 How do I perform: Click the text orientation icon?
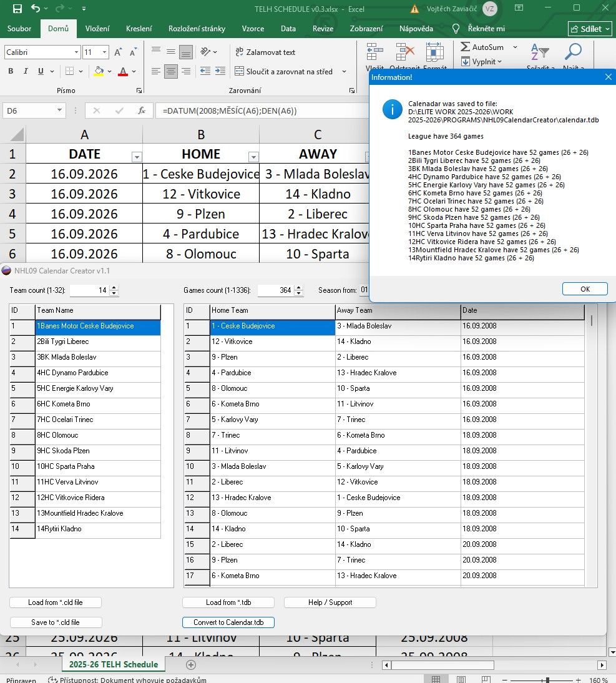coord(205,52)
